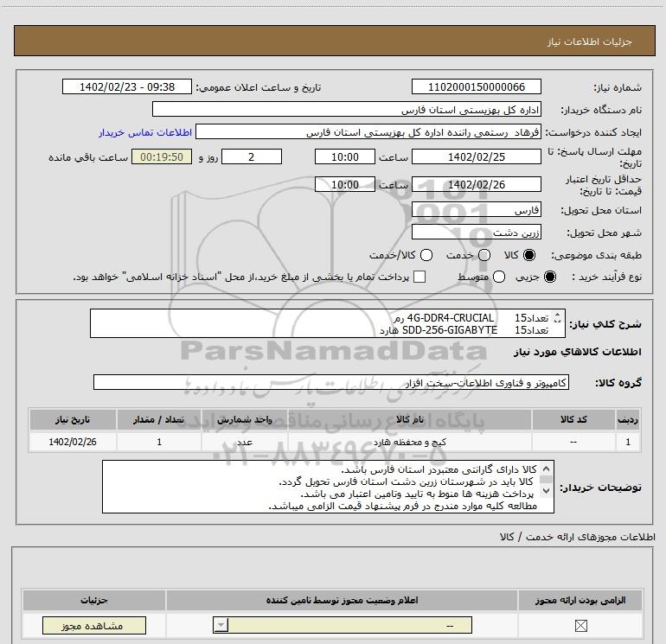Image resolution: width=666 pixels, height=644 pixels.
Task: Click the remaining days field showing 2
Action: 252,156
